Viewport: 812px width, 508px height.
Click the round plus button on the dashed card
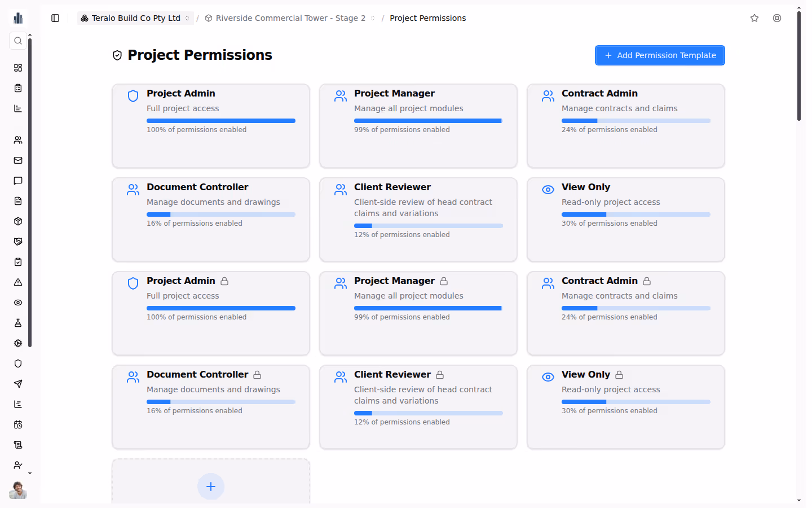tap(211, 487)
